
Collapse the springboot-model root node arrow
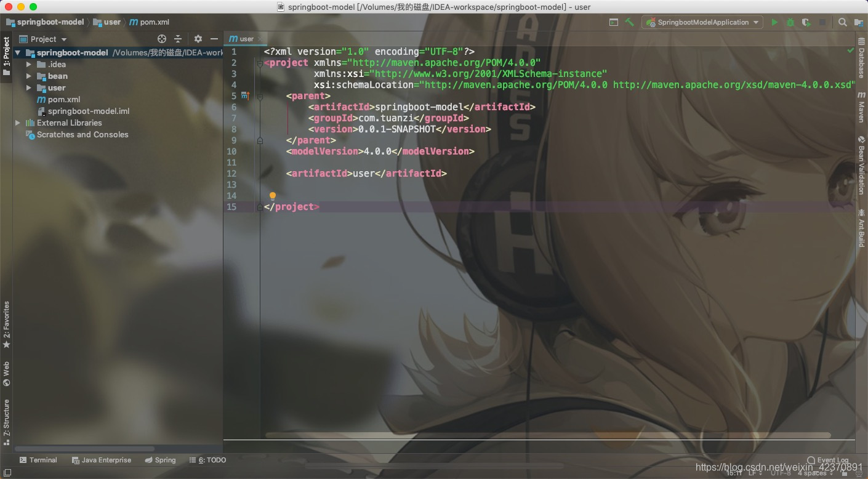click(x=18, y=53)
